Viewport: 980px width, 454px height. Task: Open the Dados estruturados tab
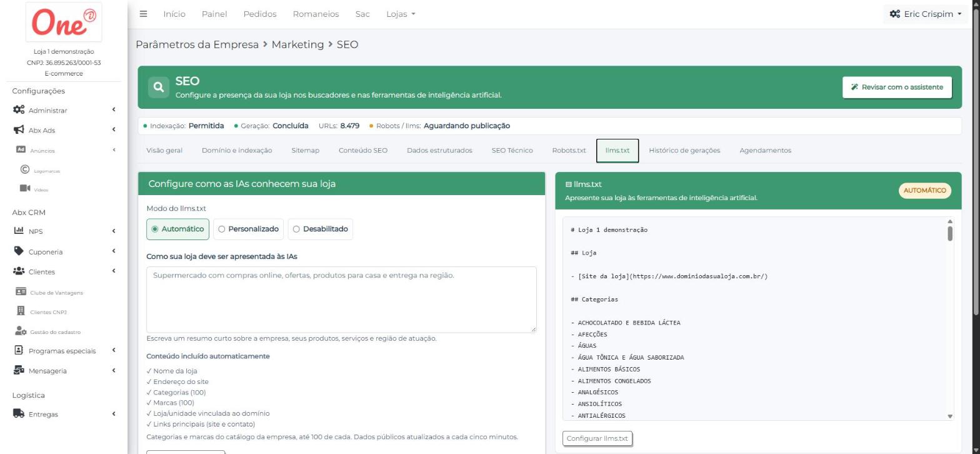439,150
